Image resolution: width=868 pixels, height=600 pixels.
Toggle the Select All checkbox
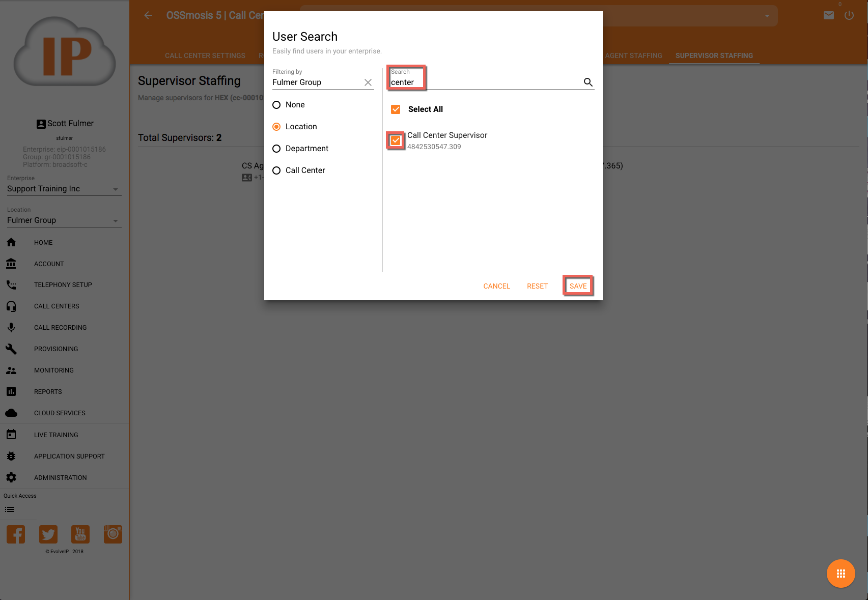(x=396, y=109)
